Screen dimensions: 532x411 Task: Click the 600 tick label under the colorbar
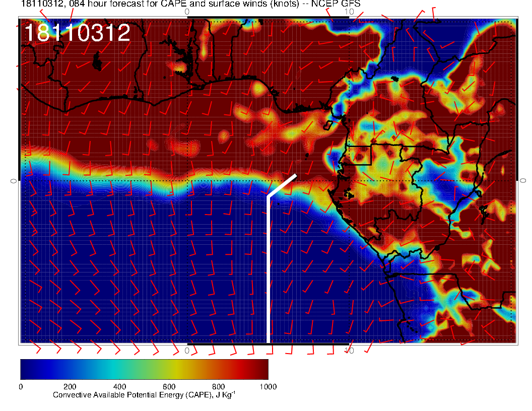pyautogui.click(x=169, y=387)
